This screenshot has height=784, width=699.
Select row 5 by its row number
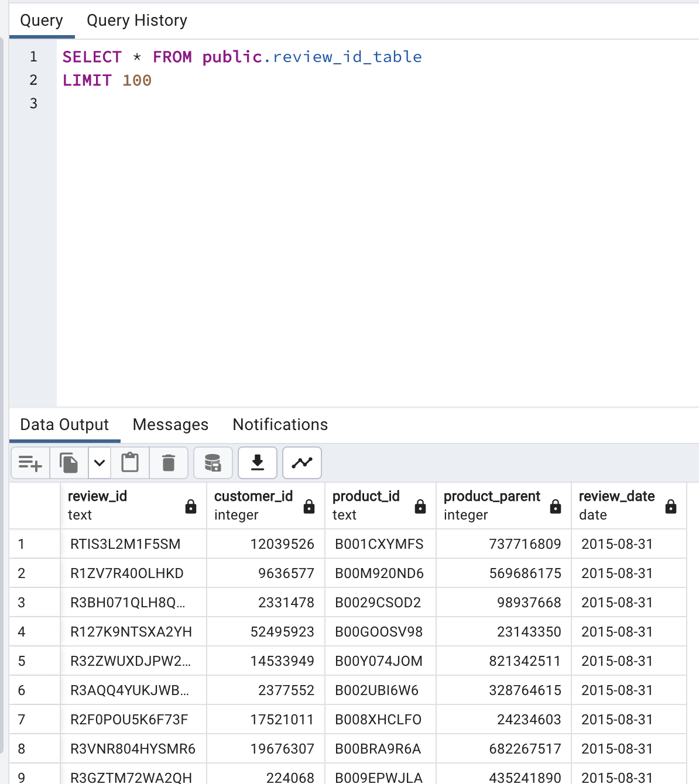click(22, 661)
